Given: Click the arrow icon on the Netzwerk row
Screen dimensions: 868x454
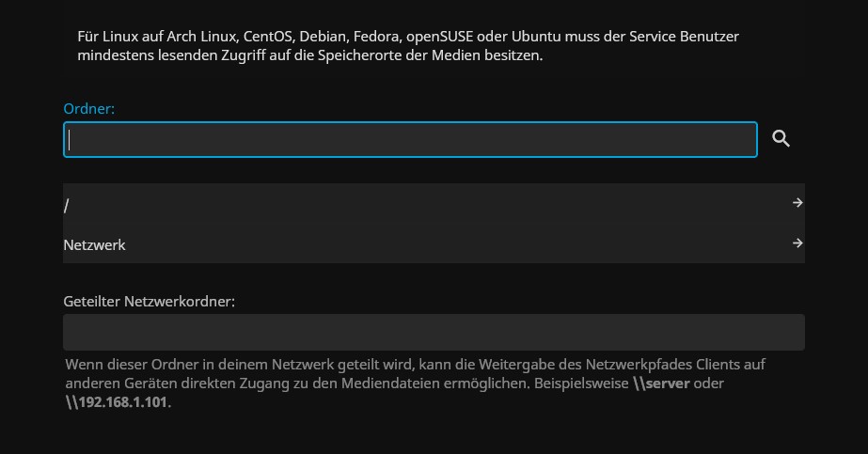Looking at the screenshot, I should [x=797, y=243].
